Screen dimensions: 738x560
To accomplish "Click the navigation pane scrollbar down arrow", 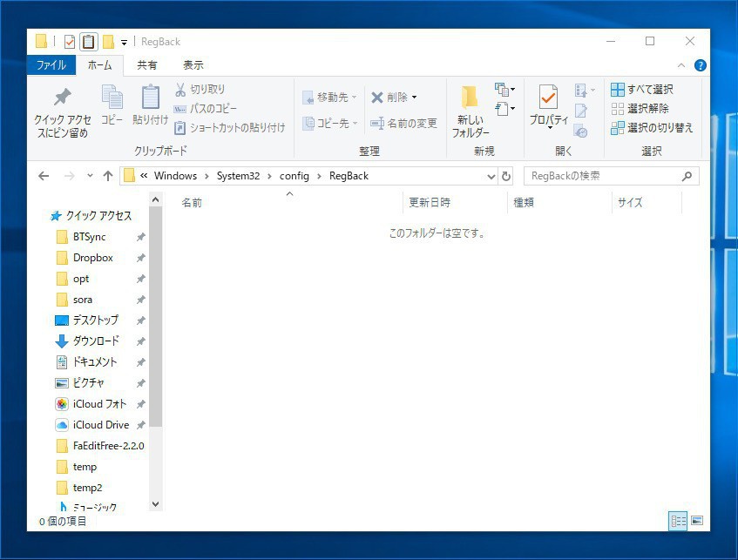I will pos(156,503).
